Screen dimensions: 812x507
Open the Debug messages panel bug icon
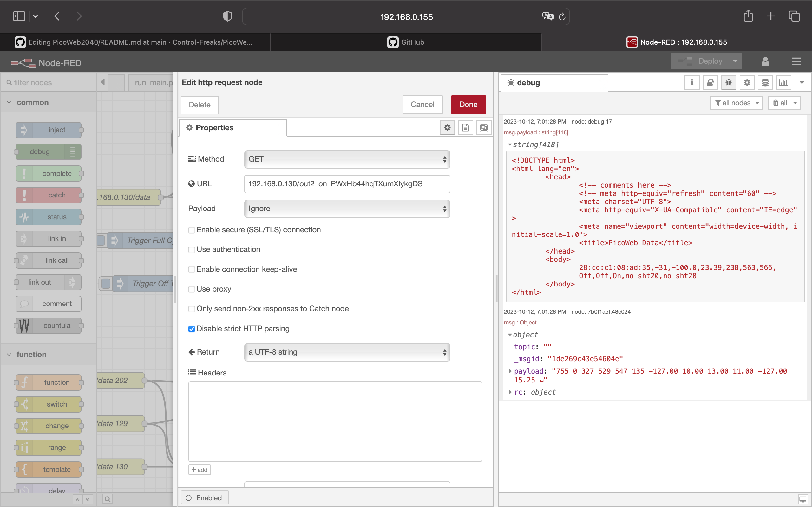point(728,82)
